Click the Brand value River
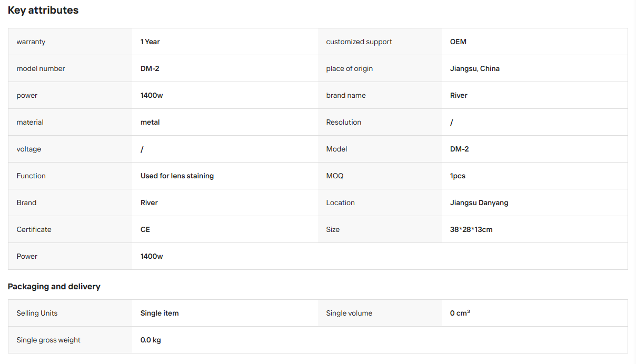Viewport: 636px width, 364px height. click(x=149, y=203)
